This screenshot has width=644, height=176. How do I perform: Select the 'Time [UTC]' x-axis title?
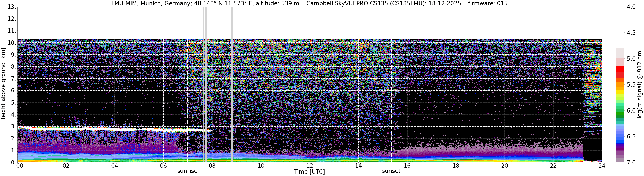pyautogui.click(x=310, y=172)
